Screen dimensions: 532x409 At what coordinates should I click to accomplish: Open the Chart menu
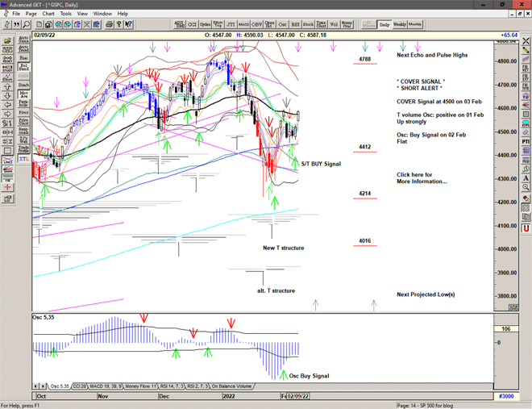click(x=48, y=14)
